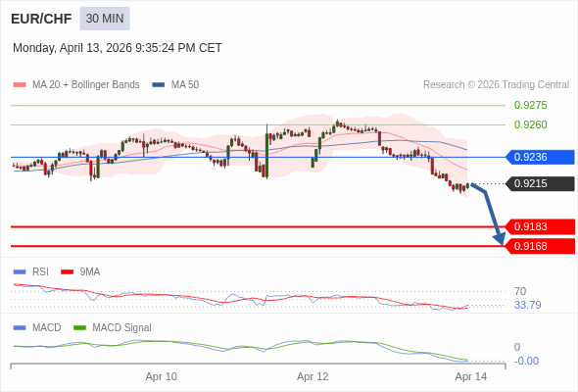Click the MA 50 blue legend swatch
Viewport: 578px width, 392px height.
159,85
